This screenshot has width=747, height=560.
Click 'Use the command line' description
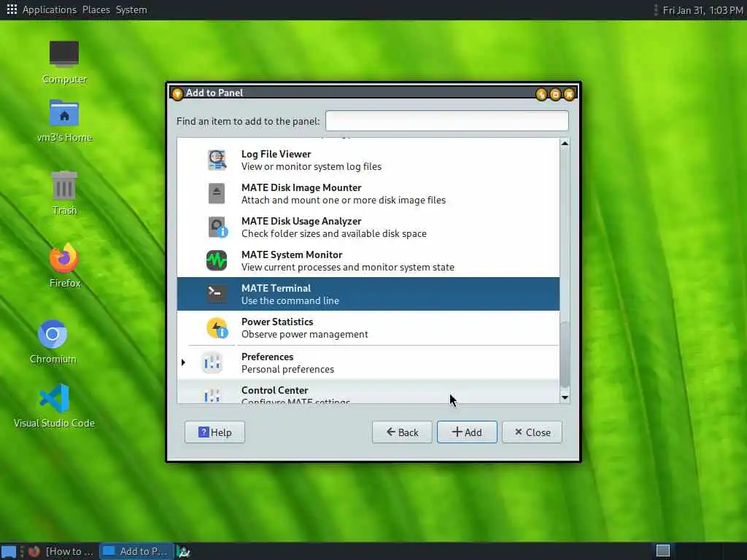pos(290,301)
